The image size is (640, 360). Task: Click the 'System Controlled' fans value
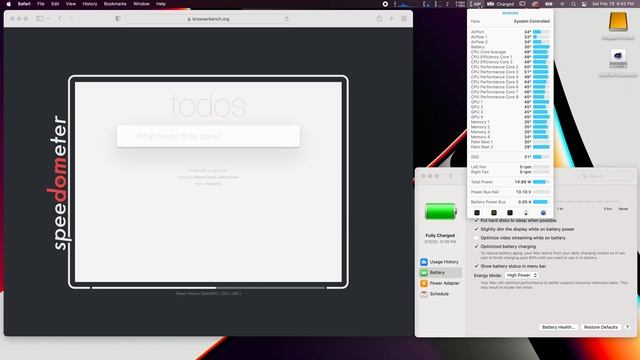click(x=531, y=21)
